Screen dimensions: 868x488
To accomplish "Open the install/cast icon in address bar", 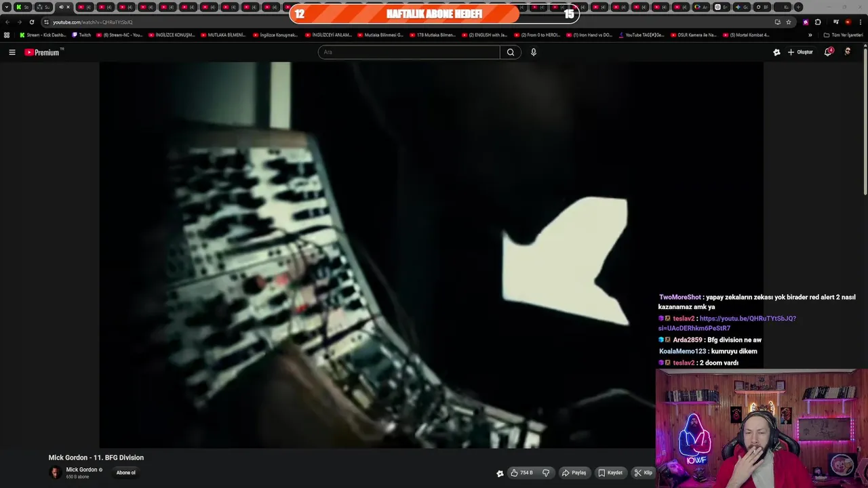I will tap(777, 22).
